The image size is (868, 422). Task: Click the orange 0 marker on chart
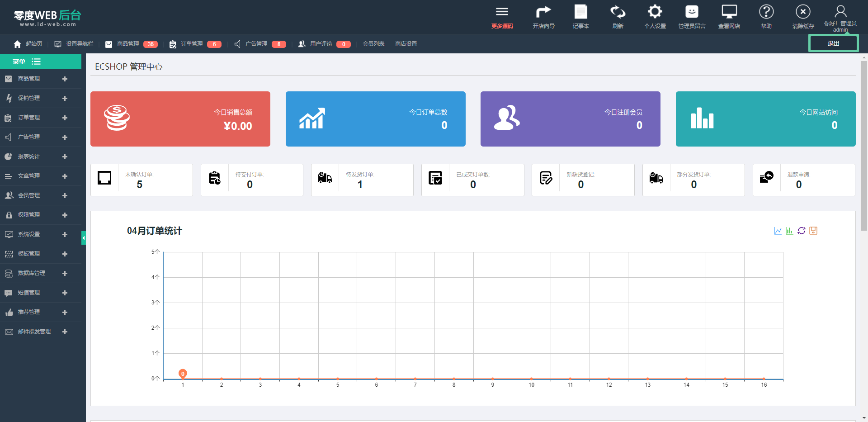183,374
